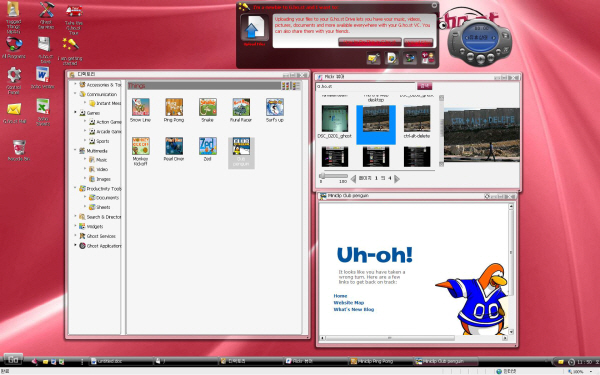Image resolution: width=600 pixels, height=375 pixels.
Task: Select the DSC_0201_ghost Flickr thumbnail
Action: tap(335, 119)
